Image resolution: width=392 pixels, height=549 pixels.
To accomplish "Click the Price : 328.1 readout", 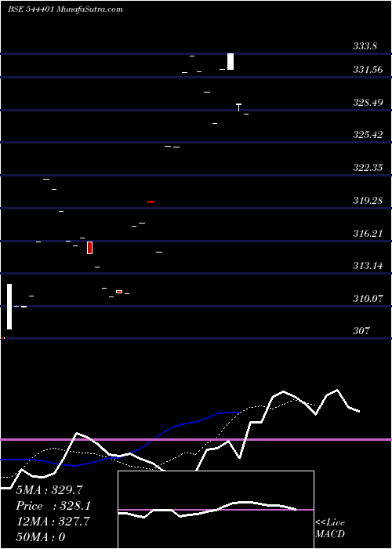I will [x=53, y=506].
